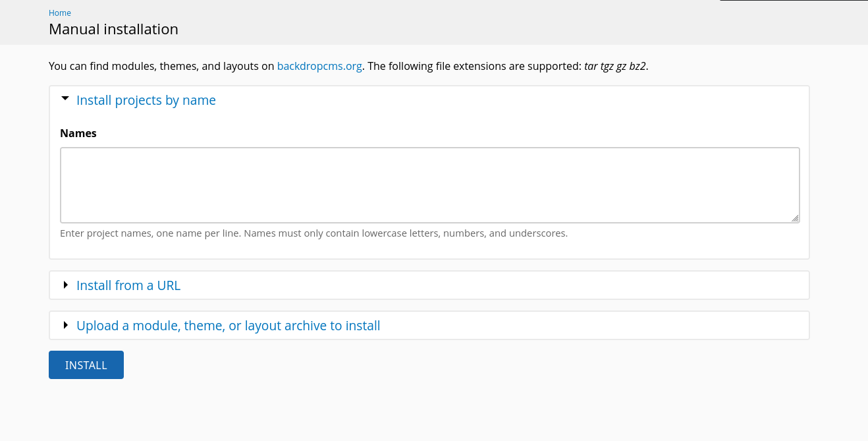Click empty space right of Install from a URL
This screenshot has width=868, height=441.
(x=494, y=285)
